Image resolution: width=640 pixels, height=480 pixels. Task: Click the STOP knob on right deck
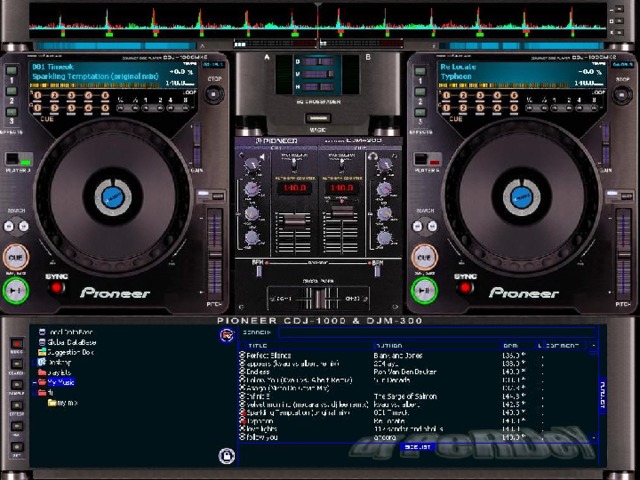pos(622,95)
